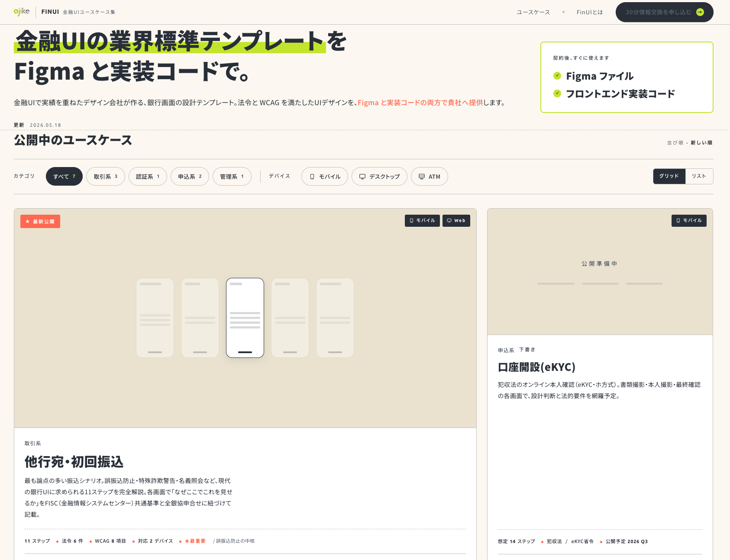
Task: Click 30分情報交換を申し込む button
Action: point(664,12)
